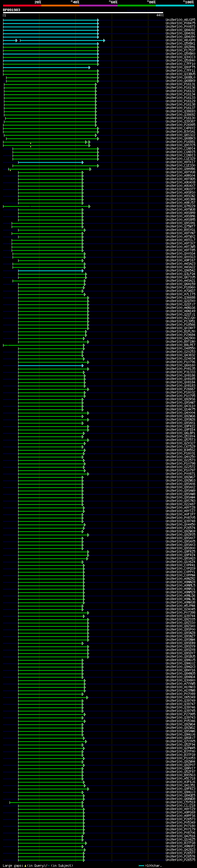Select the BP091983 query label
Viewport: 197px width, 868px height.
(x=11, y=10)
